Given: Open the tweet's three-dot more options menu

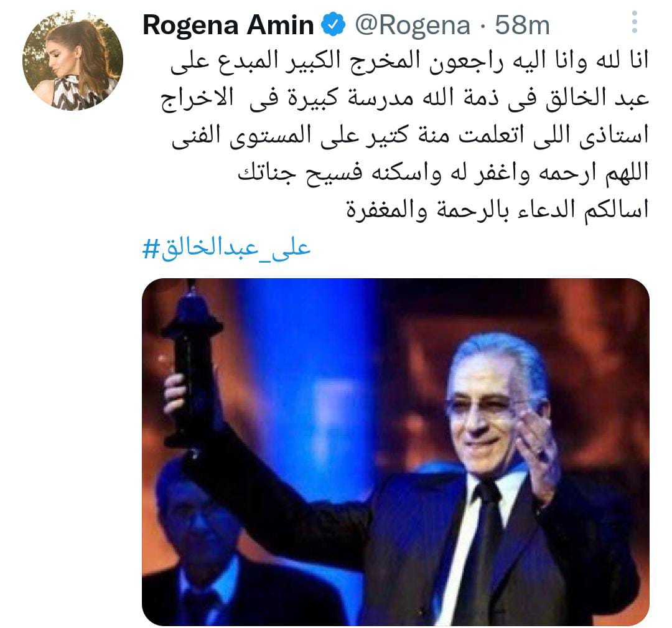Looking at the screenshot, I should (635, 22).
